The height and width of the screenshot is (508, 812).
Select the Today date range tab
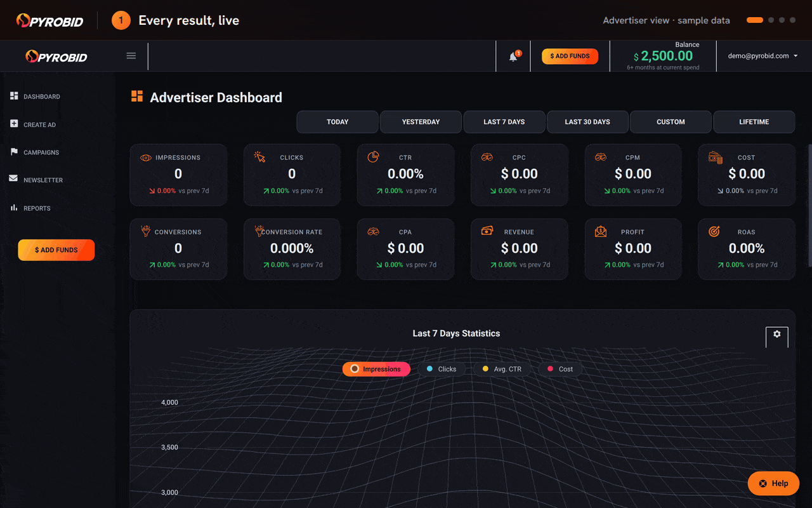pyautogui.click(x=337, y=122)
